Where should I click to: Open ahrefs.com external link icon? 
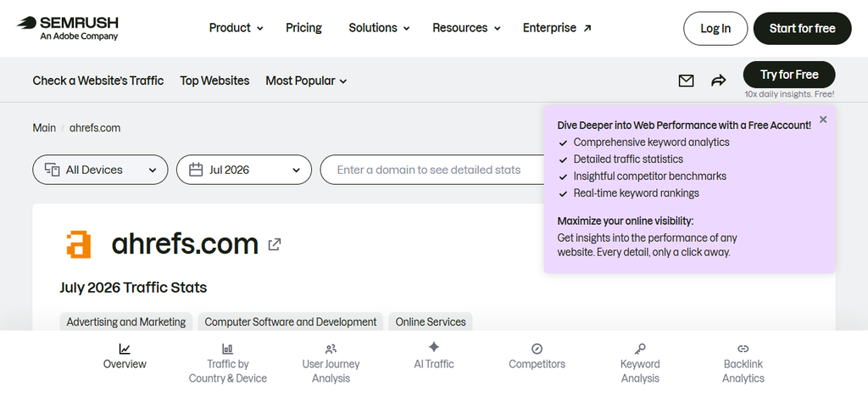click(x=275, y=244)
